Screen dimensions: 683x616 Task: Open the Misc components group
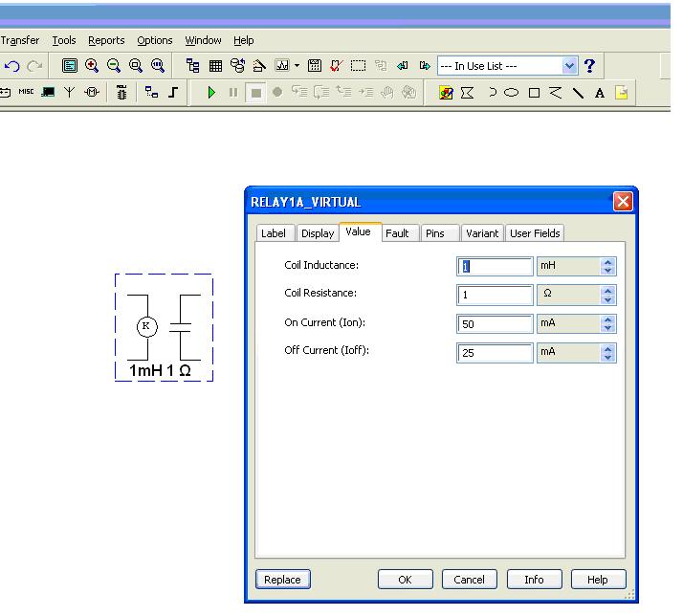pos(26,92)
